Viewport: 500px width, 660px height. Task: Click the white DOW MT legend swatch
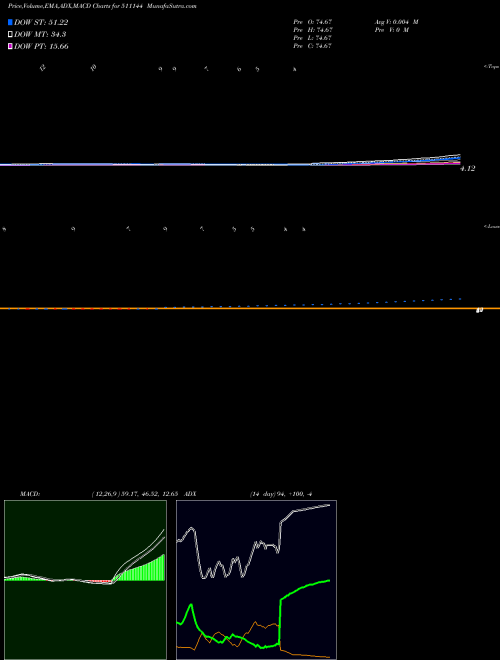(11, 35)
